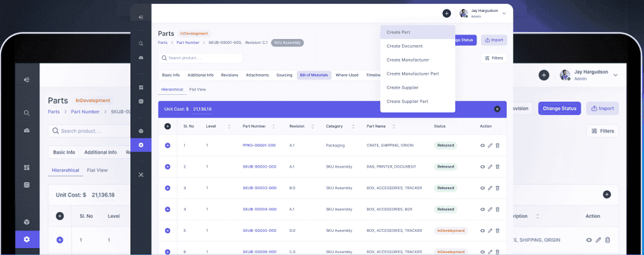644x255 pixels.
Task: Delete row 2 part using trash icon
Action: coord(498,167)
